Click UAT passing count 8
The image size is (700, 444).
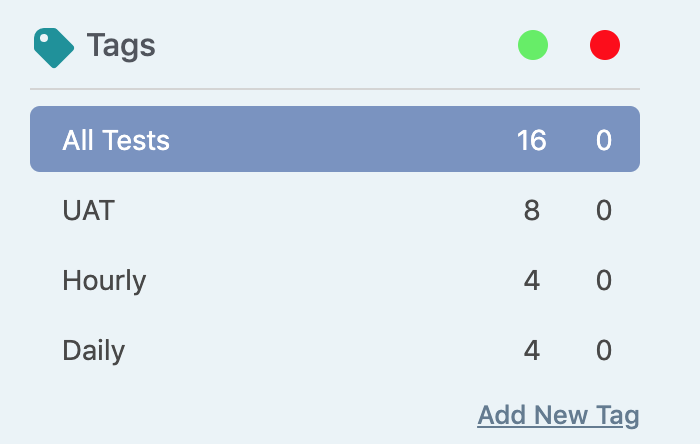[532, 210]
